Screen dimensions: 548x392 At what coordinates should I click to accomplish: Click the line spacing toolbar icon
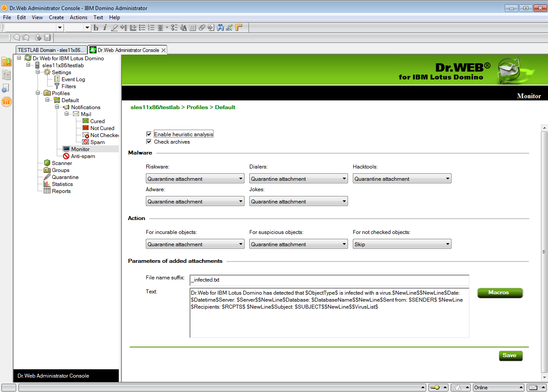click(x=174, y=28)
